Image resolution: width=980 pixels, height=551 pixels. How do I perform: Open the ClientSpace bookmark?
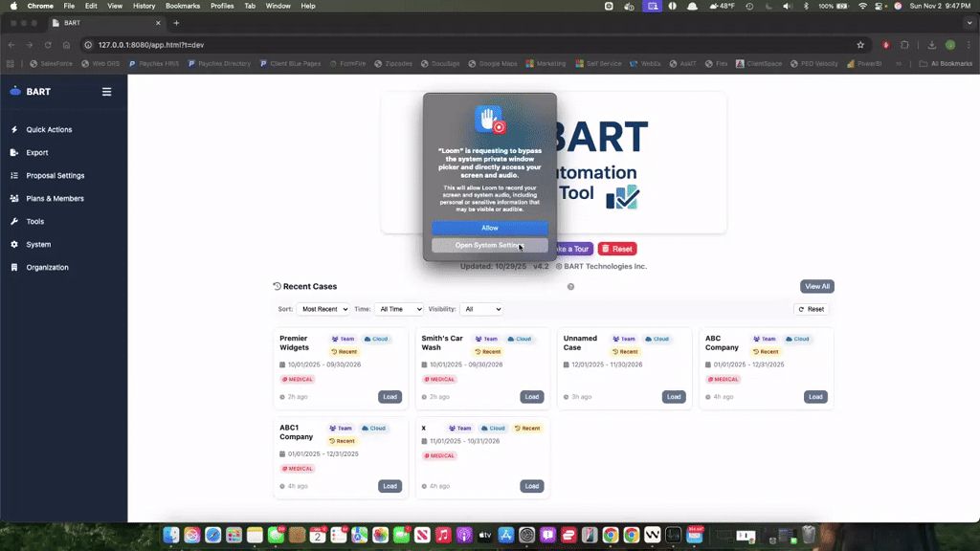tap(759, 64)
